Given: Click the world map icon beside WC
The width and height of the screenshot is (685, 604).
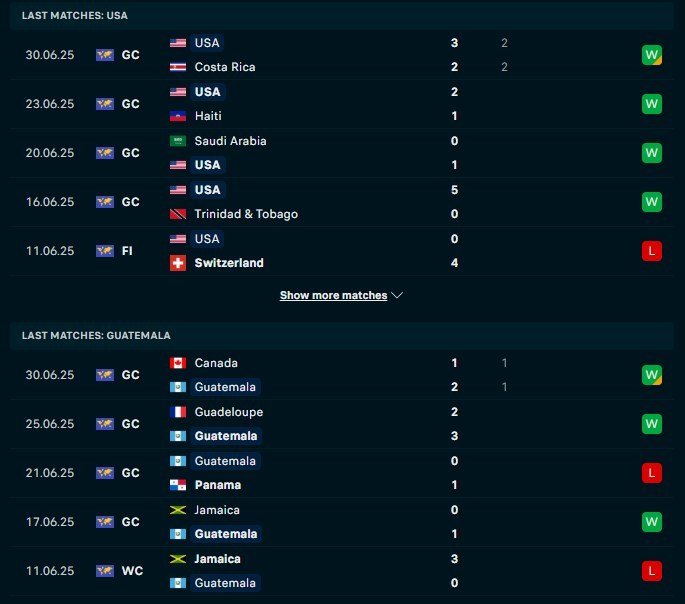Looking at the screenshot, I should [x=105, y=571].
